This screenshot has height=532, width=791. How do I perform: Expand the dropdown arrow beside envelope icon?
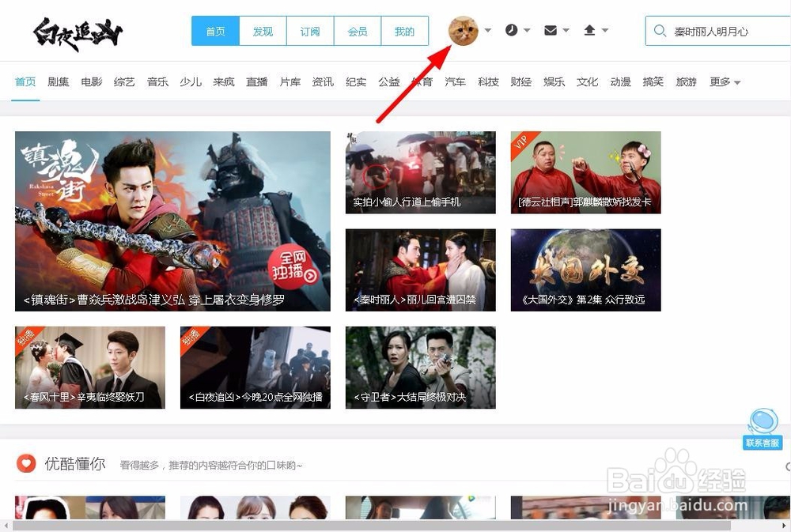tap(566, 30)
